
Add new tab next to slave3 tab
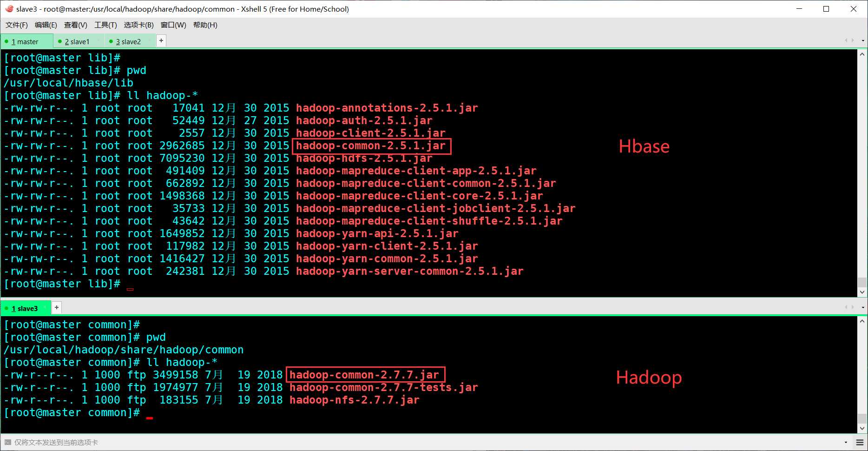56,307
